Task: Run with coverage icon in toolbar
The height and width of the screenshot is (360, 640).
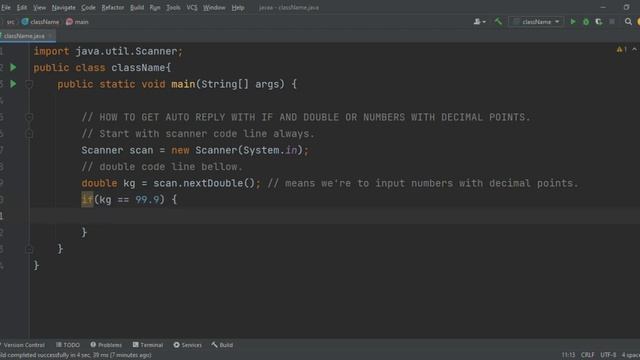Action: [599, 22]
